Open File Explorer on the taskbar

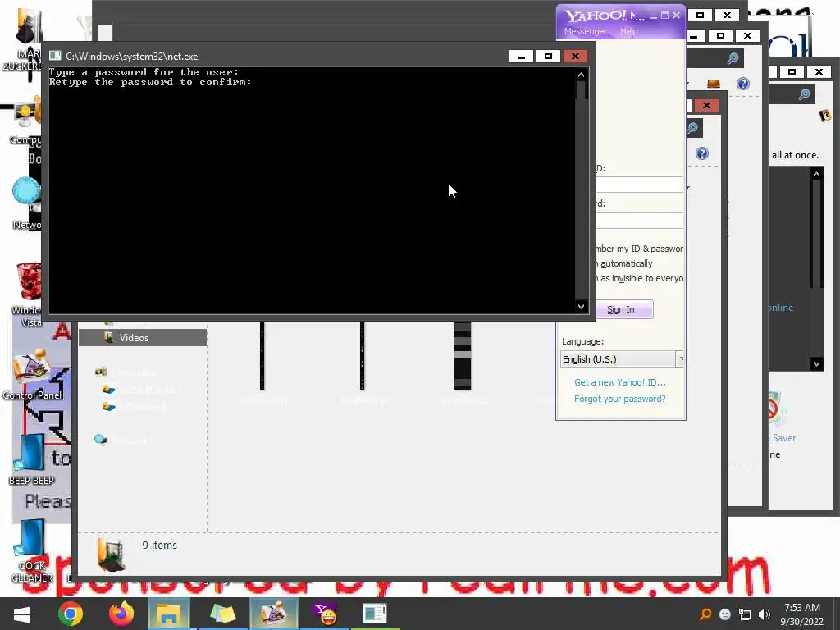tap(169, 614)
